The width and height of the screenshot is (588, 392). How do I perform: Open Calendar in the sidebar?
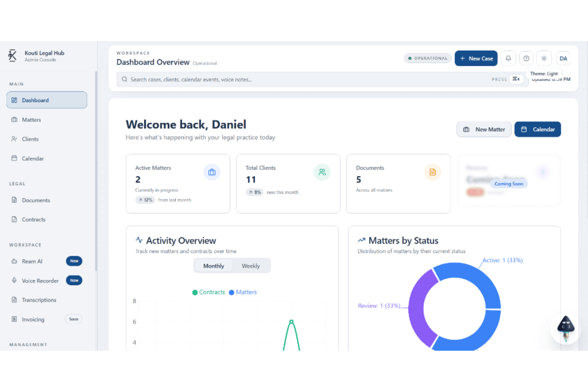46,158
